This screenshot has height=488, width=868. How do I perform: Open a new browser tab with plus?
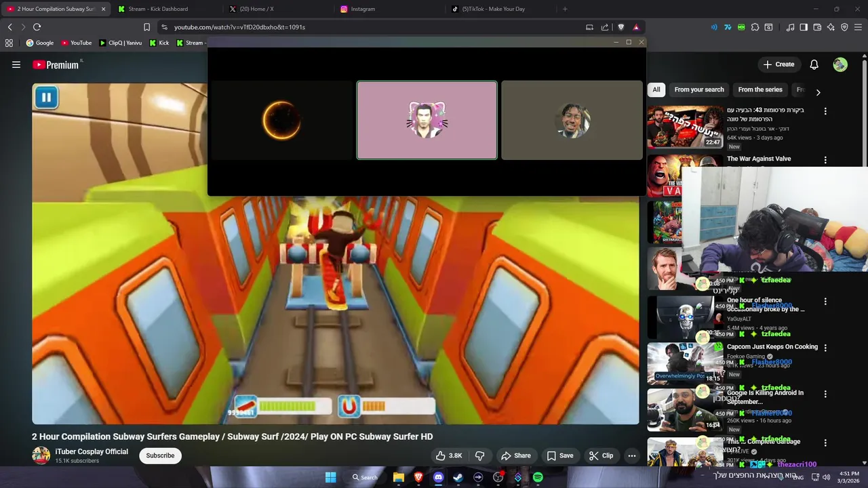tap(565, 9)
